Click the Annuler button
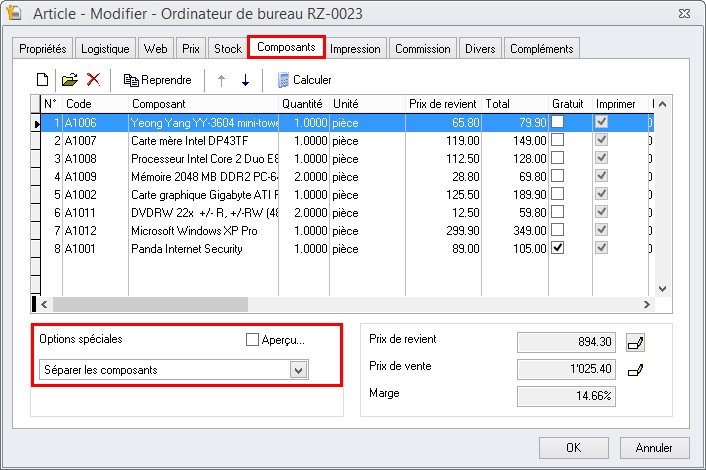 click(x=654, y=447)
